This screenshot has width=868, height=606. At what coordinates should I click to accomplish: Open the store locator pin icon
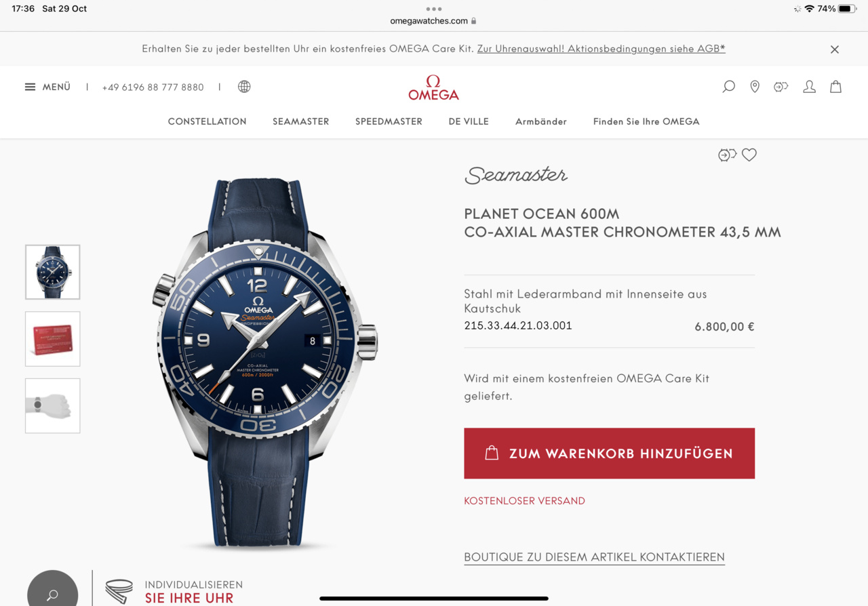755,87
